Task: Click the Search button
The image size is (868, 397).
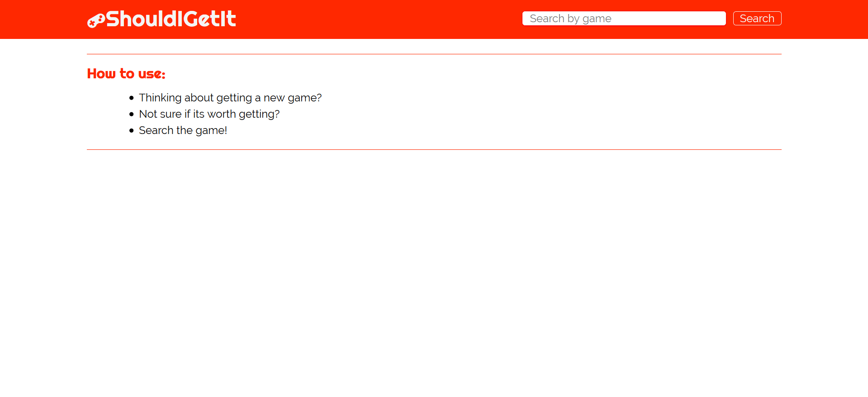Action: pos(757,19)
